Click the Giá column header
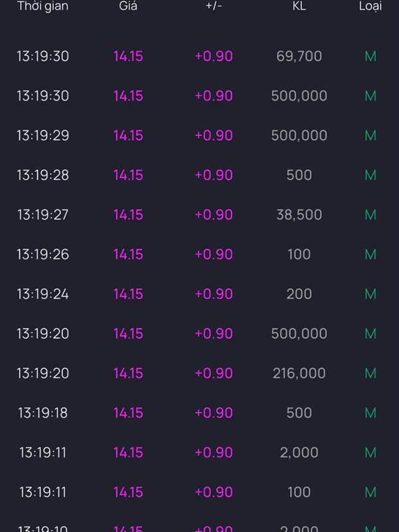Image resolution: width=399 pixels, height=532 pixels. pyautogui.click(x=128, y=7)
